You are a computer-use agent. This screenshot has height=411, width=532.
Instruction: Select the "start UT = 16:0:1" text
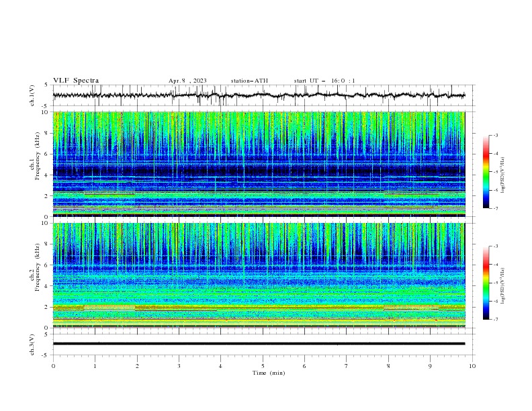[x=324, y=81]
